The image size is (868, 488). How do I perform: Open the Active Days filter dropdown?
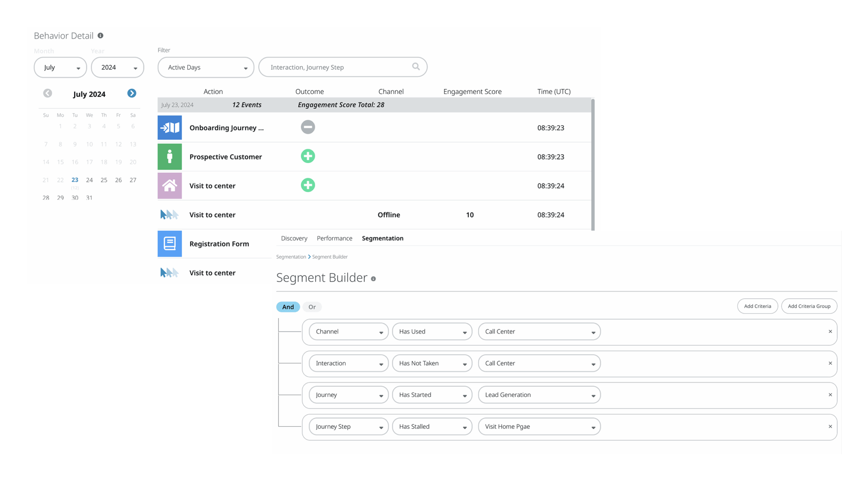click(206, 67)
